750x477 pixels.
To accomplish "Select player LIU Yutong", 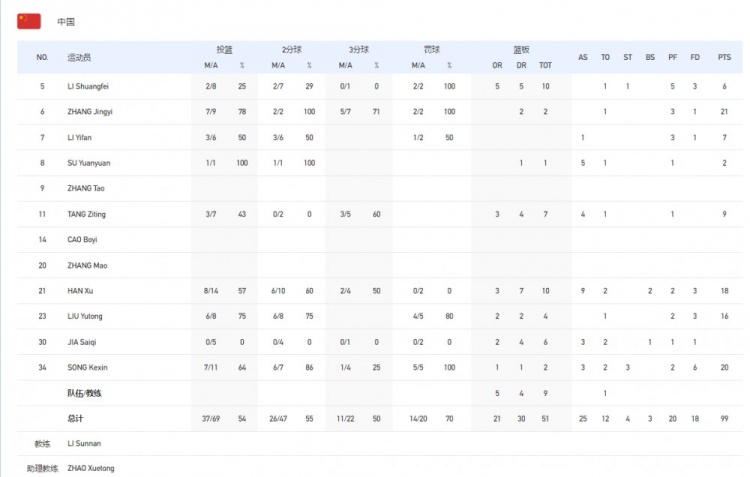I will point(84,317).
